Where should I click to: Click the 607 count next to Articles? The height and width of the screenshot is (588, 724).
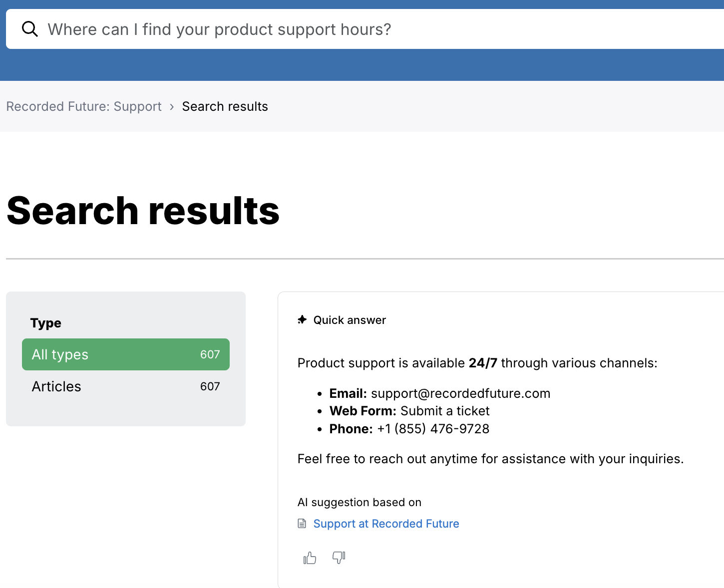pyautogui.click(x=210, y=386)
